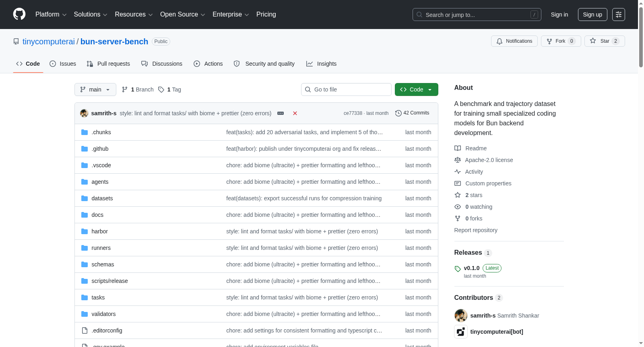
Task: View the 1 Tag link
Action: pos(169,89)
